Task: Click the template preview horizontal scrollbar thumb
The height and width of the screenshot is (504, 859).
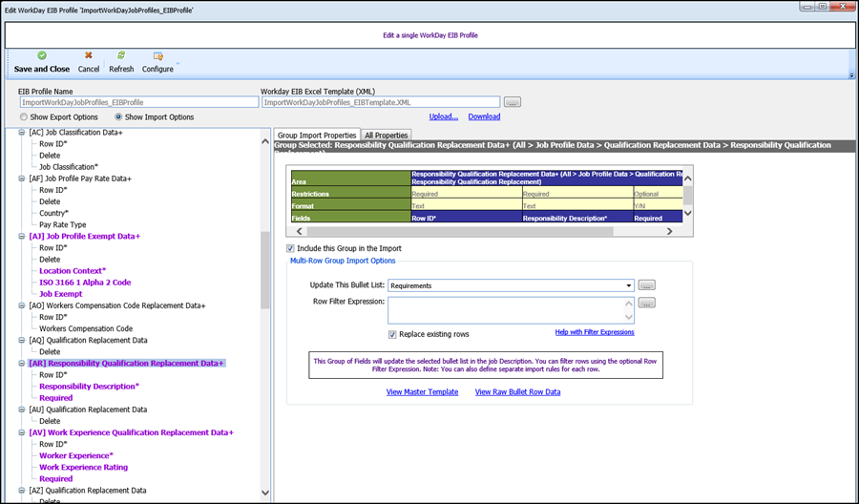Action: tap(460, 231)
